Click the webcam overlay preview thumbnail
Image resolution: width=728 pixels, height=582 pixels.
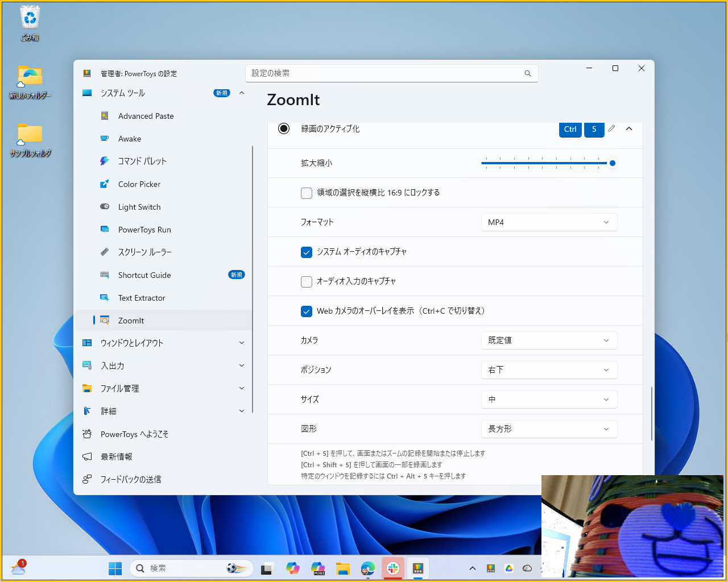click(632, 526)
